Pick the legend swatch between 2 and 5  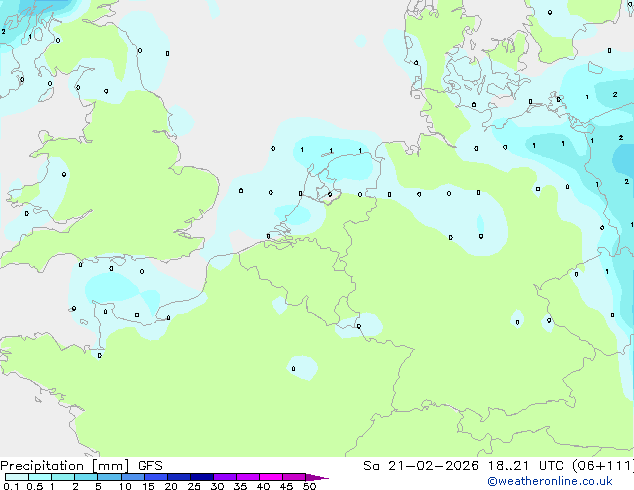(x=86, y=477)
